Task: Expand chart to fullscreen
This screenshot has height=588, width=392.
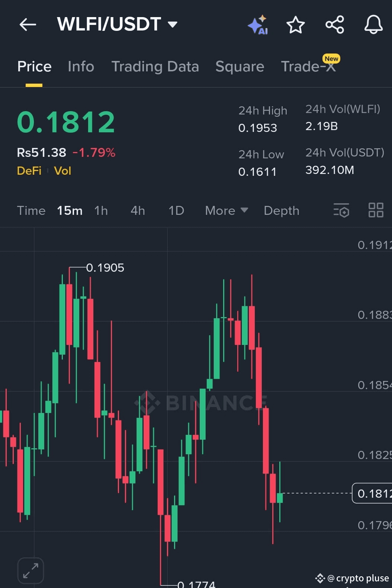Action: click(30, 571)
